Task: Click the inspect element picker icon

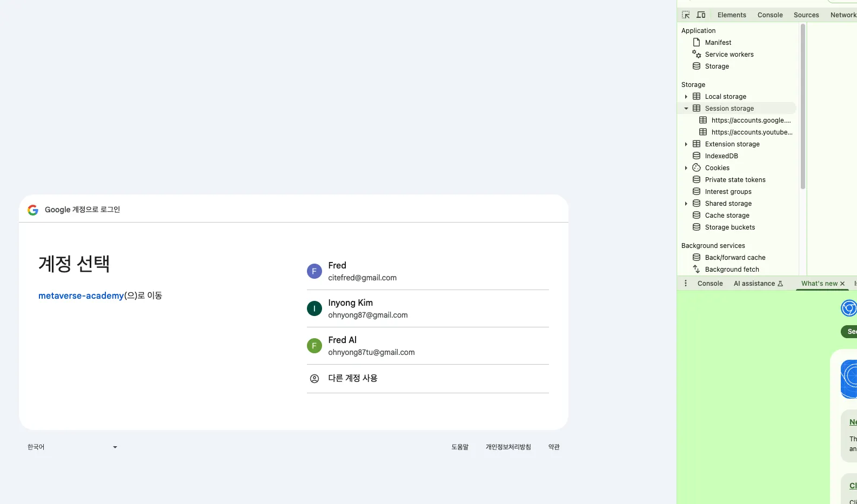Action: pos(686,15)
